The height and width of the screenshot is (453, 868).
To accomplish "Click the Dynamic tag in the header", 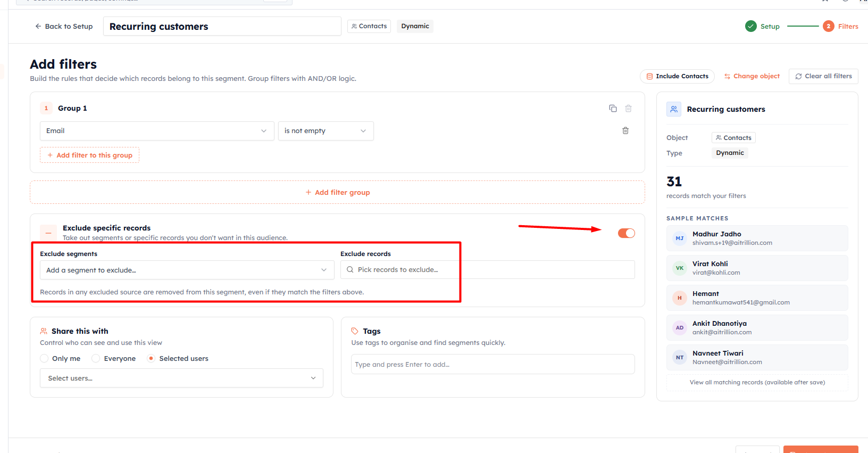I will (x=415, y=26).
